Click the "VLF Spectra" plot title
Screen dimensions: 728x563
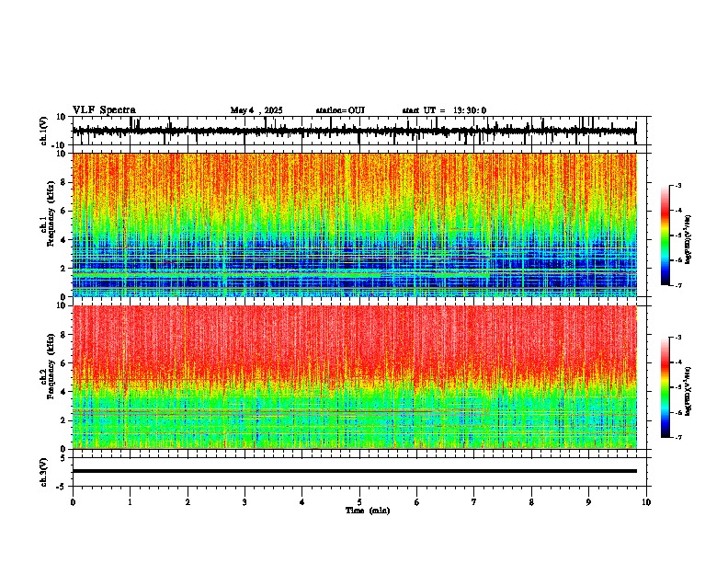point(104,109)
